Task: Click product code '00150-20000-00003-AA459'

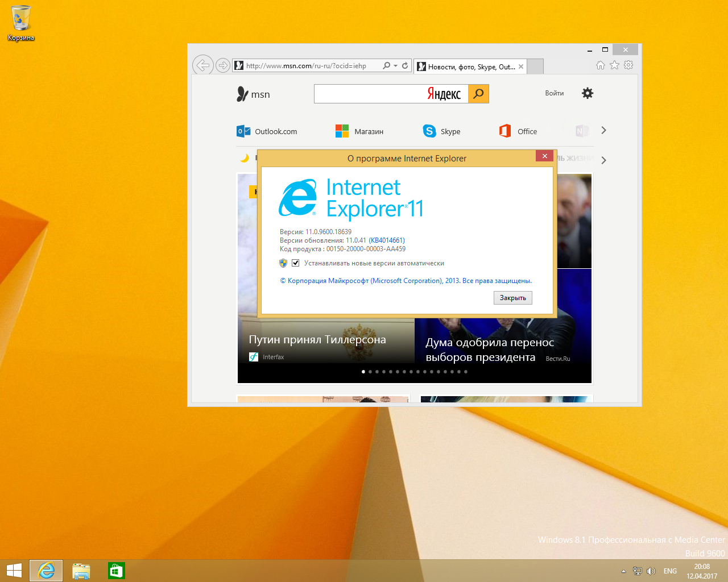Action: (x=366, y=249)
